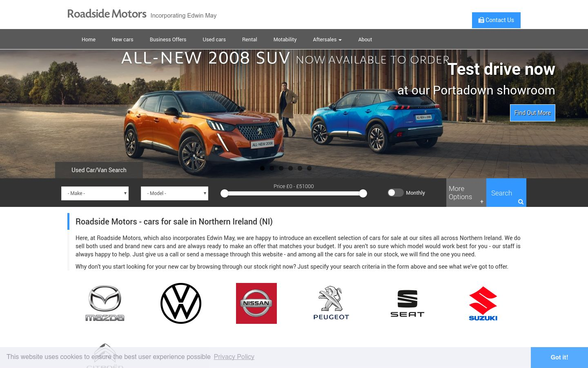Open the About menu item

[x=365, y=40]
